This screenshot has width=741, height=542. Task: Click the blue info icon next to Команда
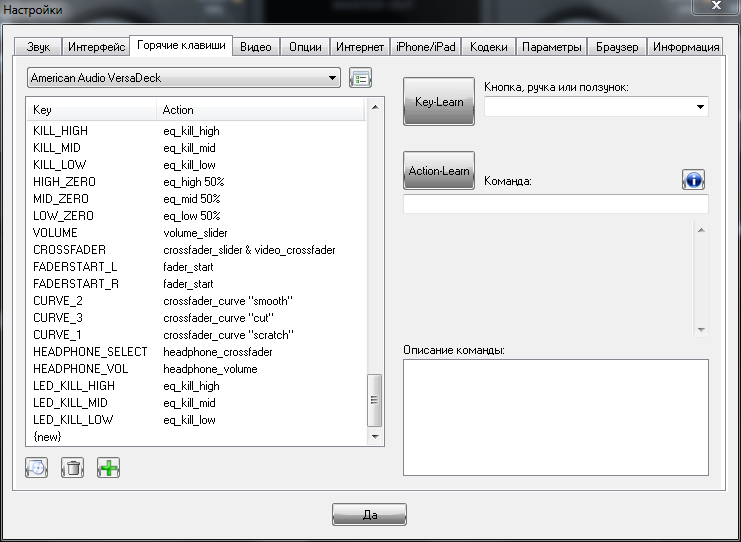pos(693,180)
